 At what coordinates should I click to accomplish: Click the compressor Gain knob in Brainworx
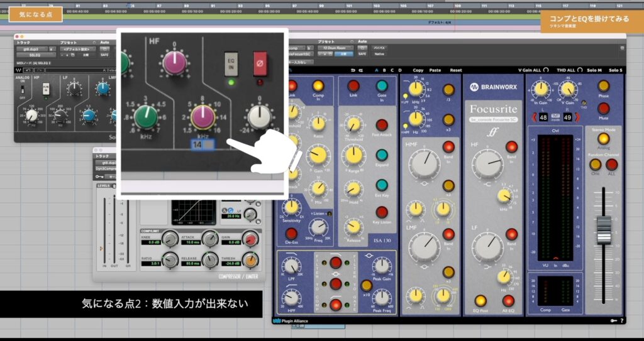point(318,155)
